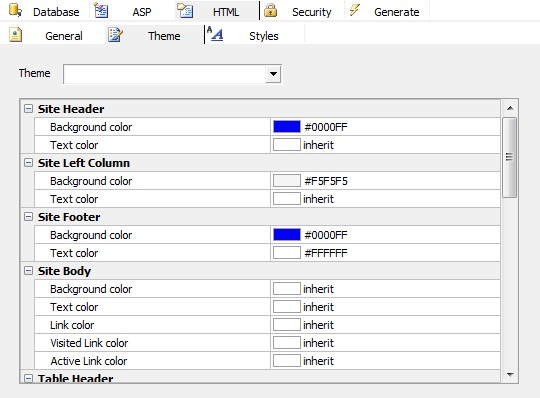Select the Theme sub-tab

(x=164, y=36)
